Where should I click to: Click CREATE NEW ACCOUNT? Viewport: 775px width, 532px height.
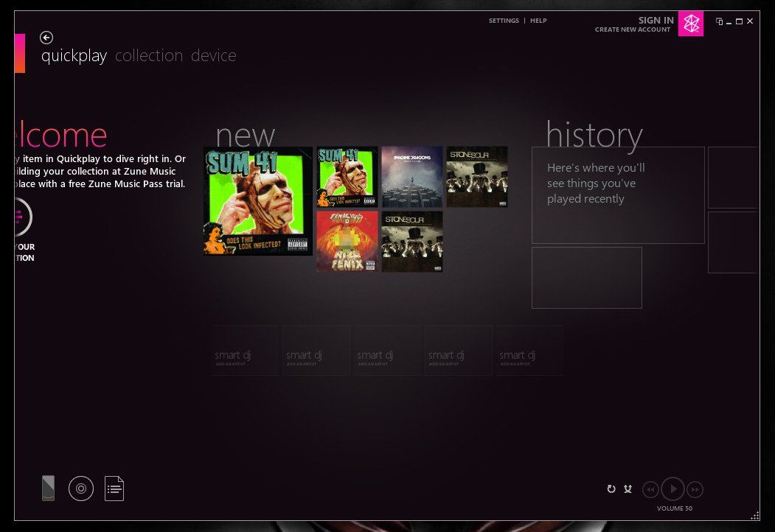pos(633,29)
